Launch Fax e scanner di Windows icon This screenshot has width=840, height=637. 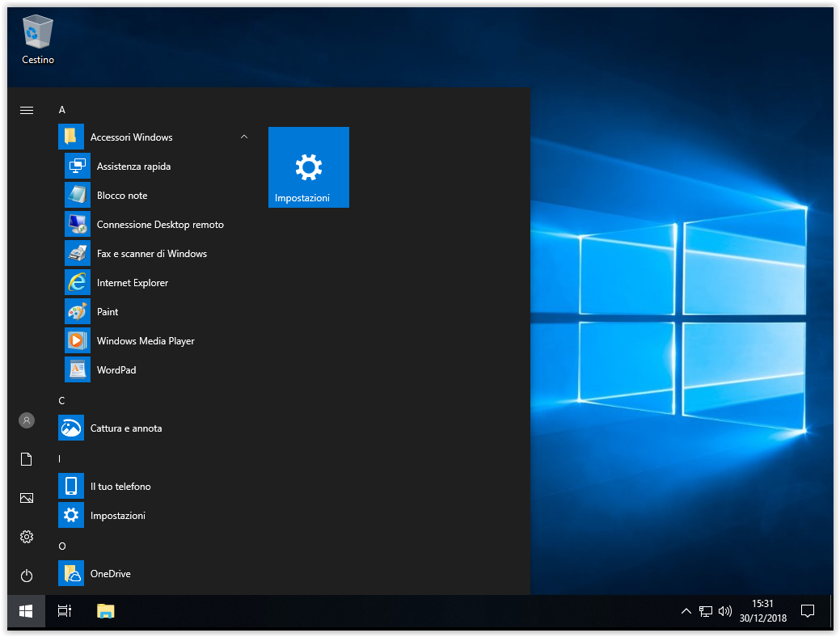pyautogui.click(x=78, y=253)
